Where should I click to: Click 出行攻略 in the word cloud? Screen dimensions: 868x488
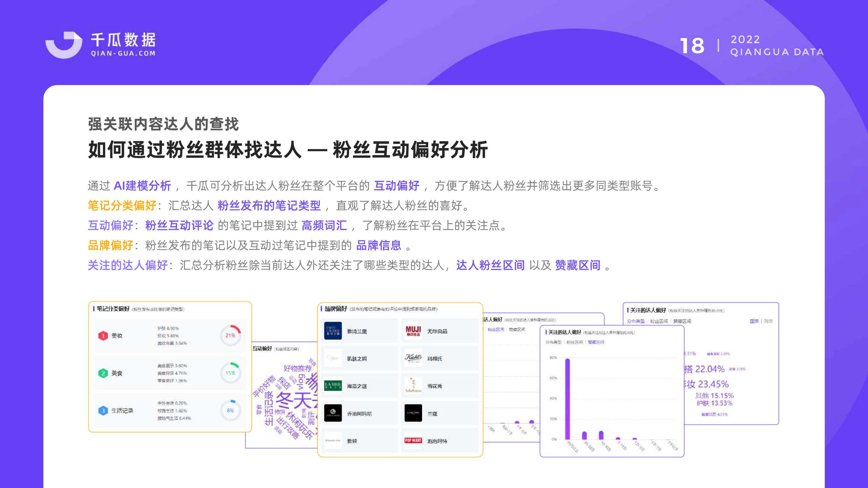coord(287,428)
